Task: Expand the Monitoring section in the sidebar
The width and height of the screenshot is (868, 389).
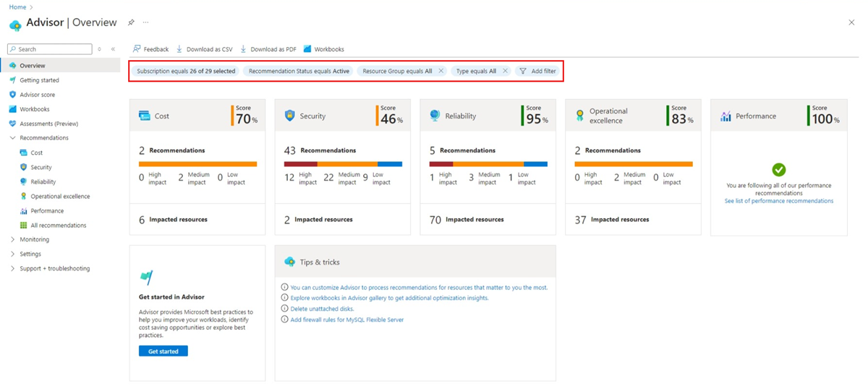Action: coord(13,239)
